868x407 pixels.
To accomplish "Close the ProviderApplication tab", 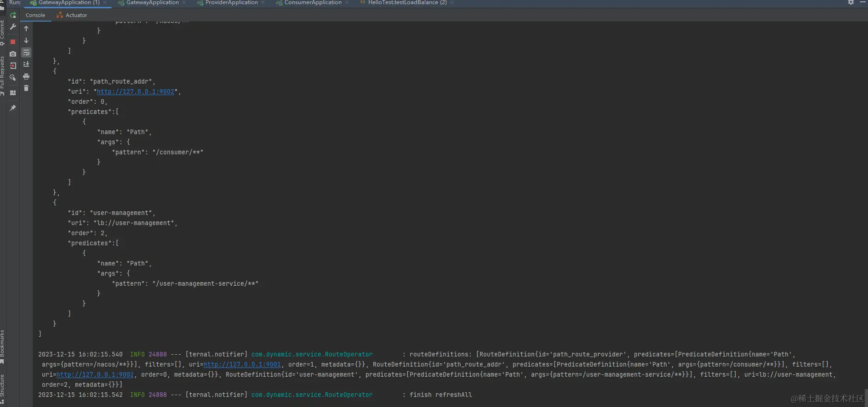I will coord(263,3).
